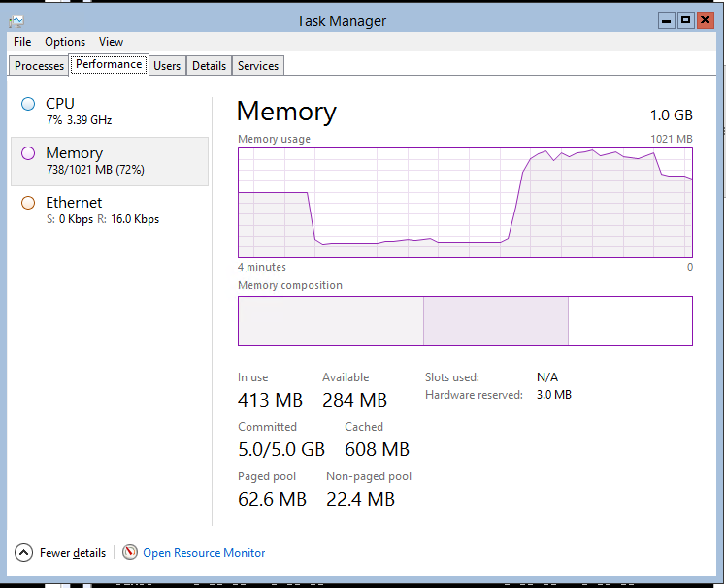Select the Performance tab
Viewport: 726px width, 588px height.
click(x=109, y=65)
